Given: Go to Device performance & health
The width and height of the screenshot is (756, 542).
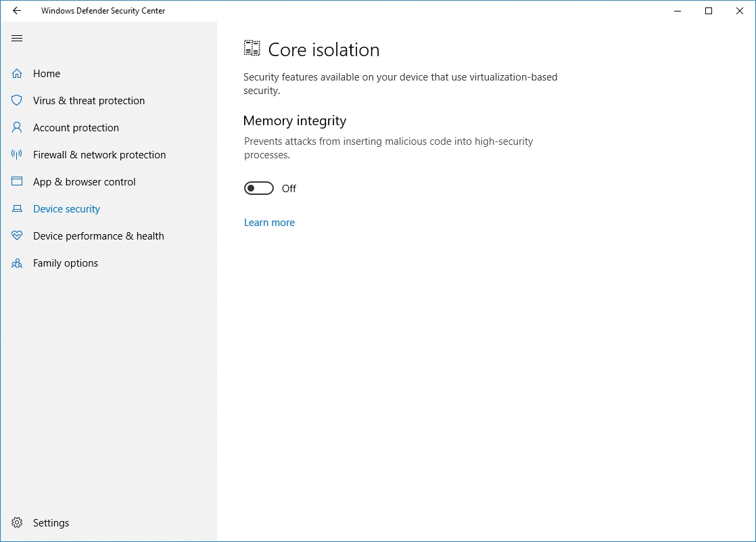Looking at the screenshot, I should (99, 236).
